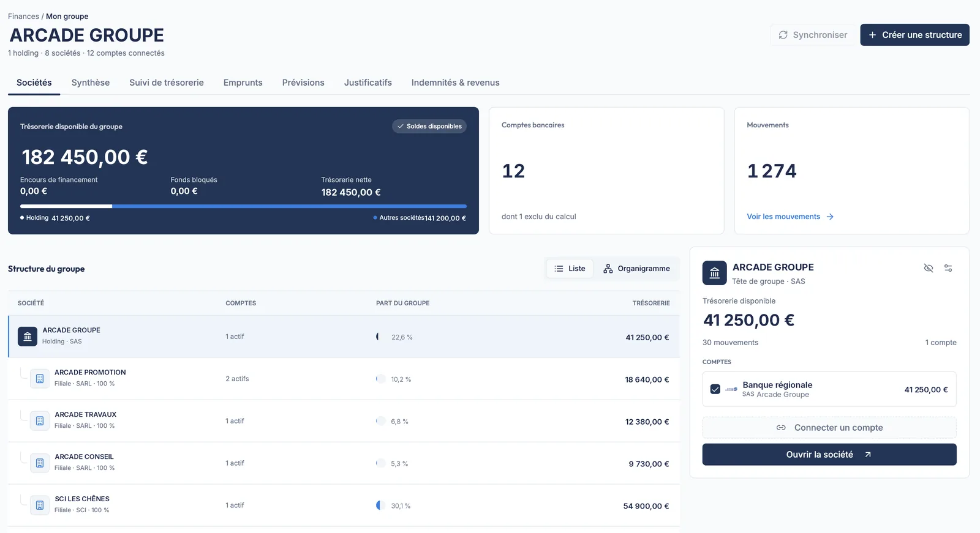Switch structure view to Liste
The image size is (980, 533).
pyautogui.click(x=570, y=269)
